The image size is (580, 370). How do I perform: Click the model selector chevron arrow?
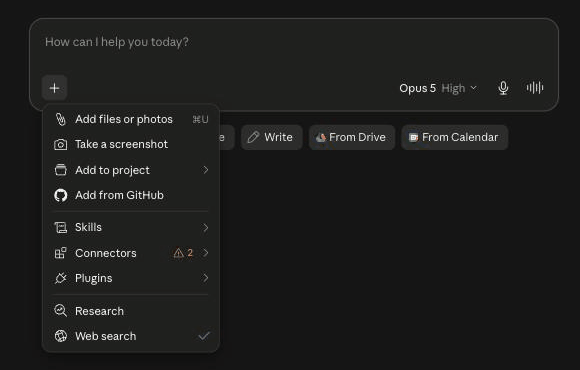473,88
